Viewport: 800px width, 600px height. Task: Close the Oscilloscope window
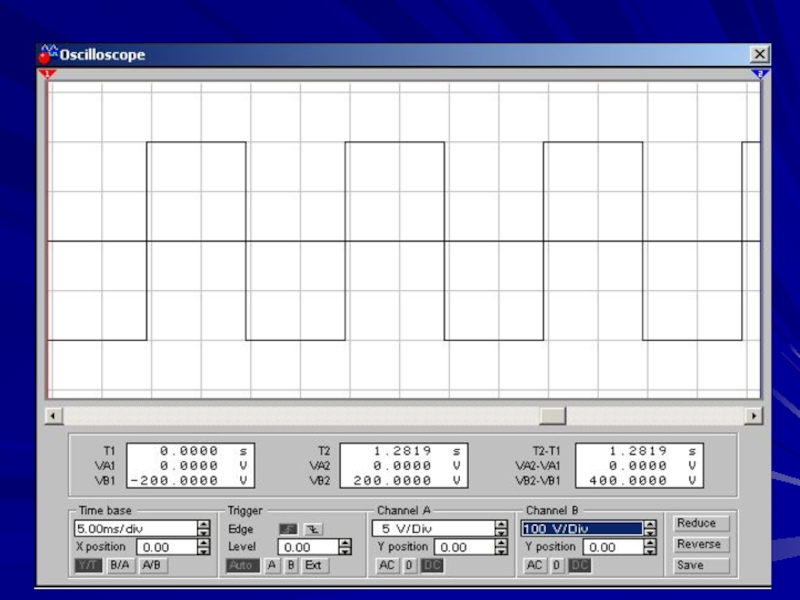tap(760, 55)
